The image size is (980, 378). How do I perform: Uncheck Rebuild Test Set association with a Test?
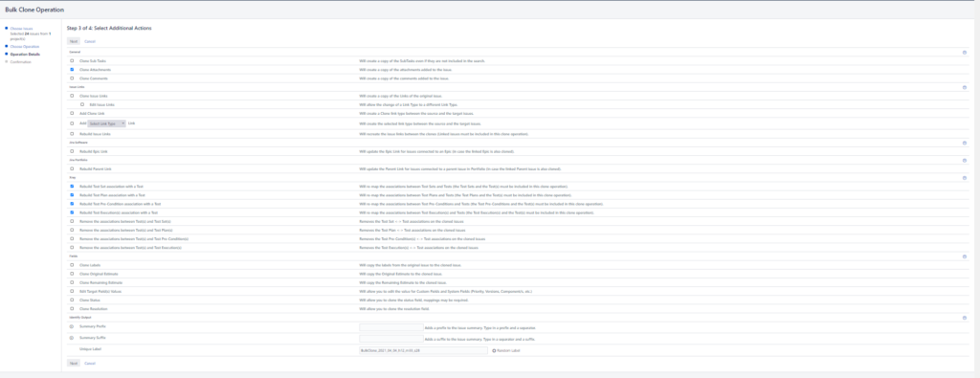pos(72,187)
